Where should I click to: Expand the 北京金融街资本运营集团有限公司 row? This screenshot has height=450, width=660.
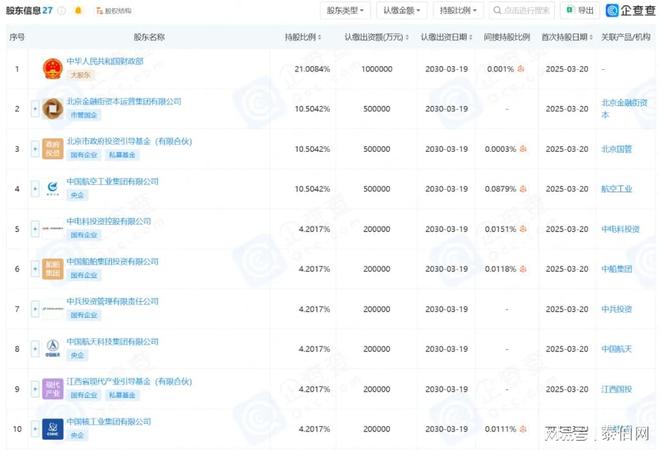35,109
